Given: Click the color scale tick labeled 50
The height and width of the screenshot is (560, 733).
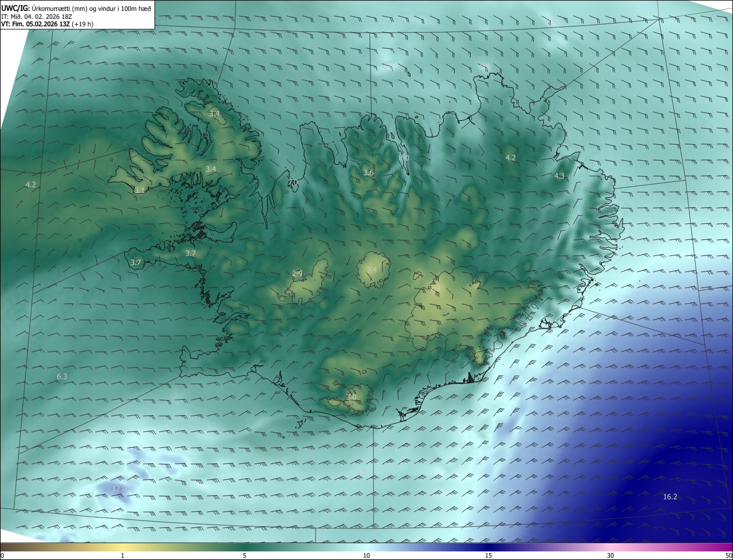Looking at the screenshot, I should 728,555.
